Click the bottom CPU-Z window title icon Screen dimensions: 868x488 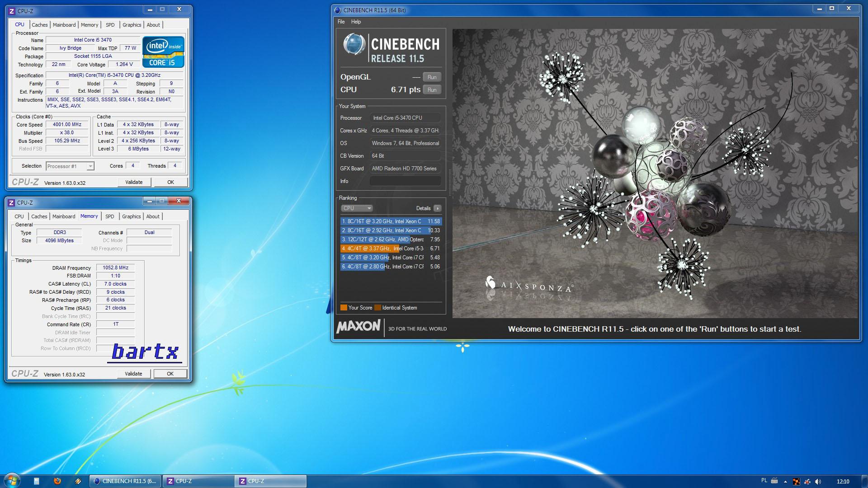[12, 202]
